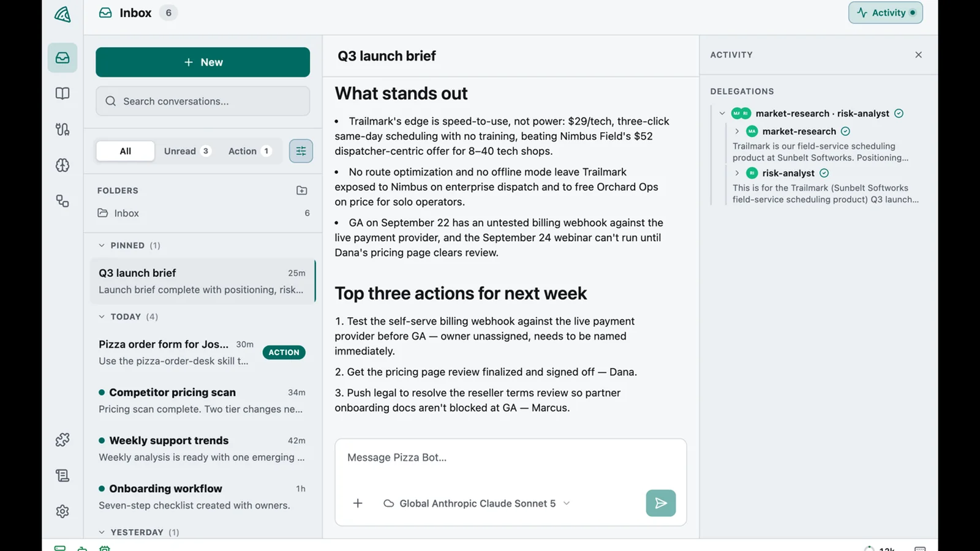The width and height of the screenshot is (980, 551).
Task: Expand the risk-analyst delegation
Action: pos(737,173)
